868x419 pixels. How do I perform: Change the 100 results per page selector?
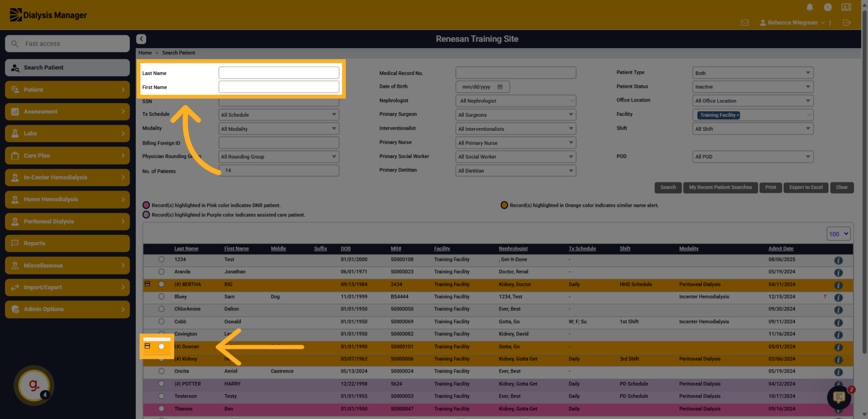click(x=838, y=234)
